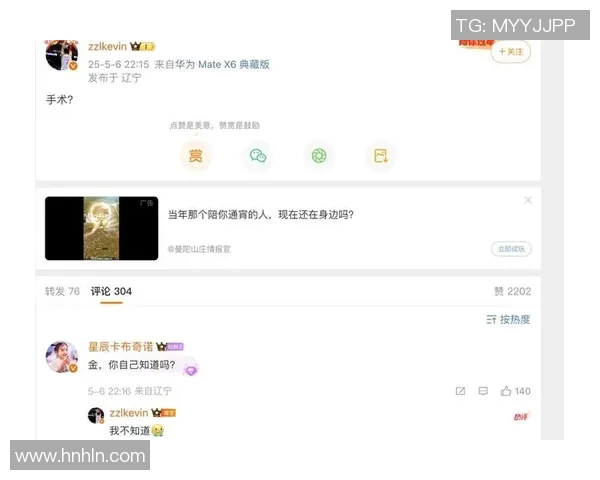Dismiss the ad with the X icon

(528, 200)
